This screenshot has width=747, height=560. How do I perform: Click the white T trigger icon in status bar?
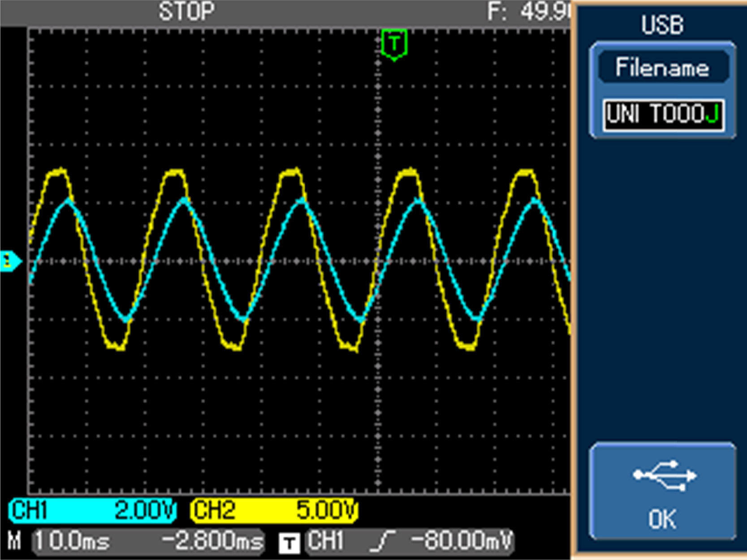coord(289,543)
